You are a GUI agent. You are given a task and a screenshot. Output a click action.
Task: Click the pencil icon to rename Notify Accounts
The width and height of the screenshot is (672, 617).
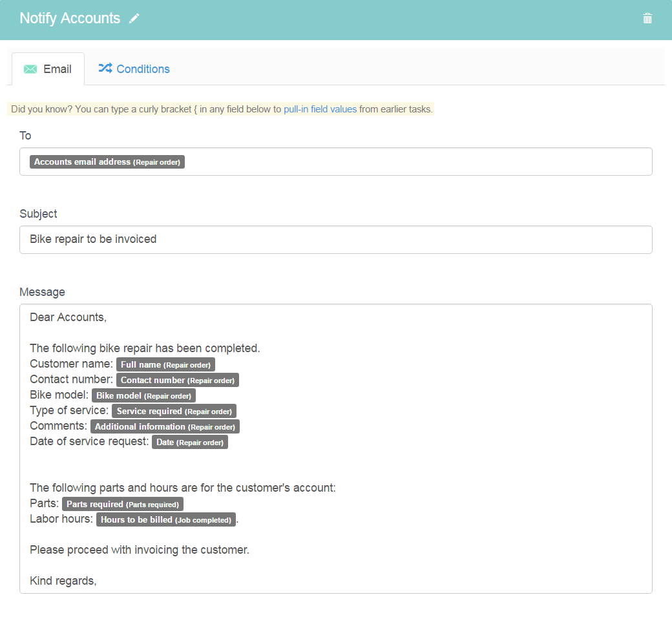pos(134,19)
